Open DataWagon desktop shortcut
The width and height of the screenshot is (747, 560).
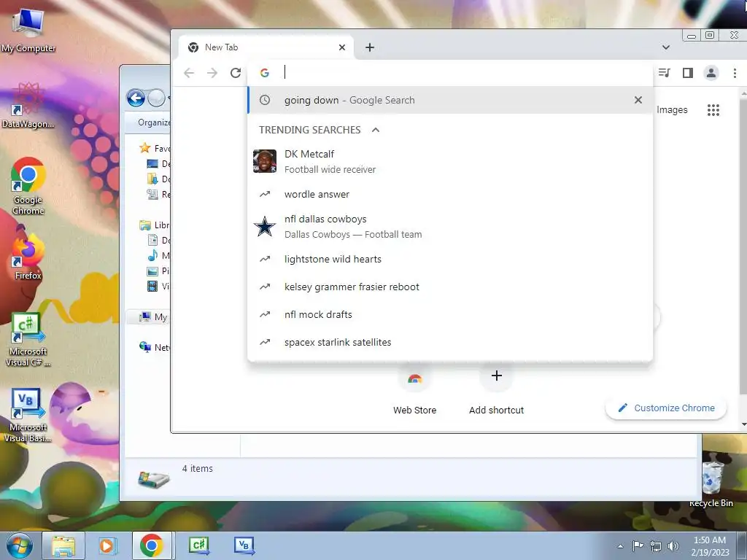tap(28, 105)
